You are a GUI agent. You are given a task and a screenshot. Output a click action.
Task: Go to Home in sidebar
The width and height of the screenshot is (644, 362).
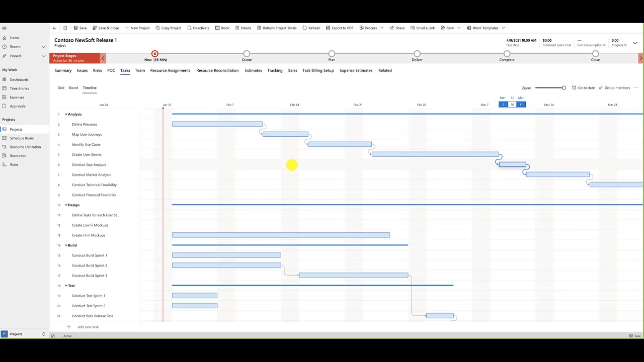tap(15, 38)
